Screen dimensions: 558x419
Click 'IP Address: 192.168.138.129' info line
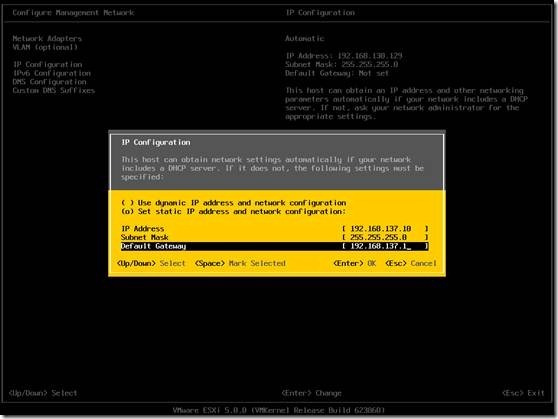344,56
